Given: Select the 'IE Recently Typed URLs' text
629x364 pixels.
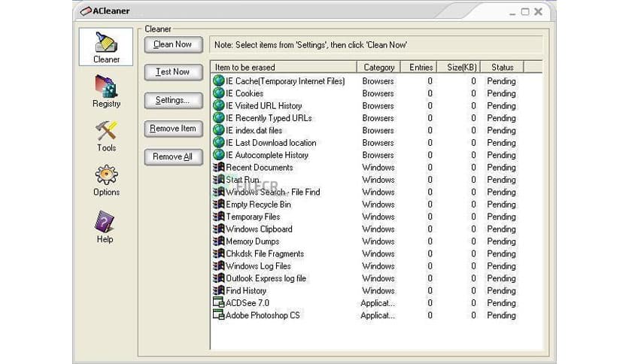Looking at the screenshot, I should [269, 118].
